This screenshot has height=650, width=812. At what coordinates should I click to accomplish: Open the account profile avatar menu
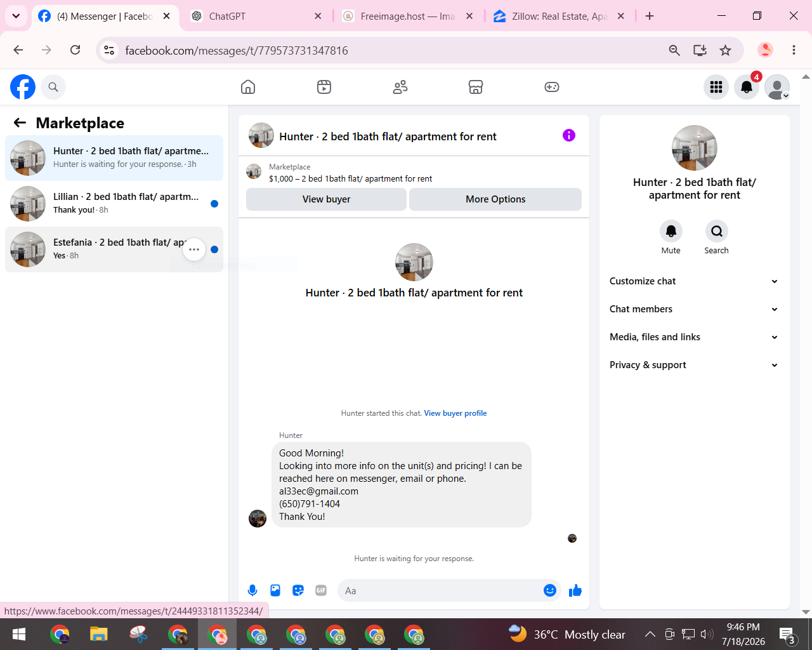[777, 87]
